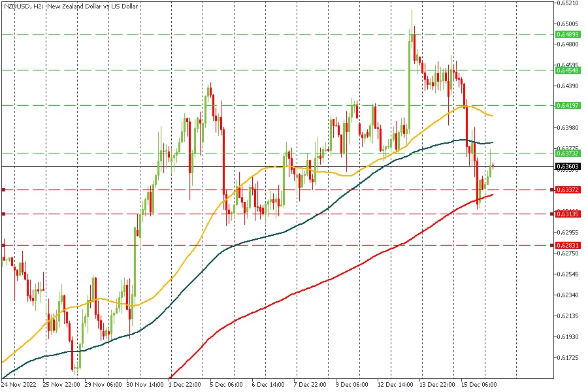Select the green 0.64197 price level label
Viewport: 588px width, 392px height.
[x=567, y=106]
